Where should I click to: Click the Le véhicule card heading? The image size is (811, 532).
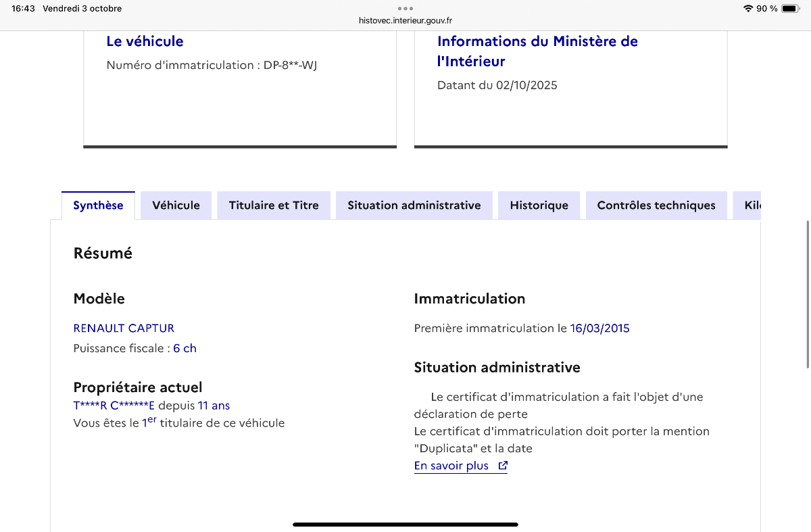click(145, 41)
